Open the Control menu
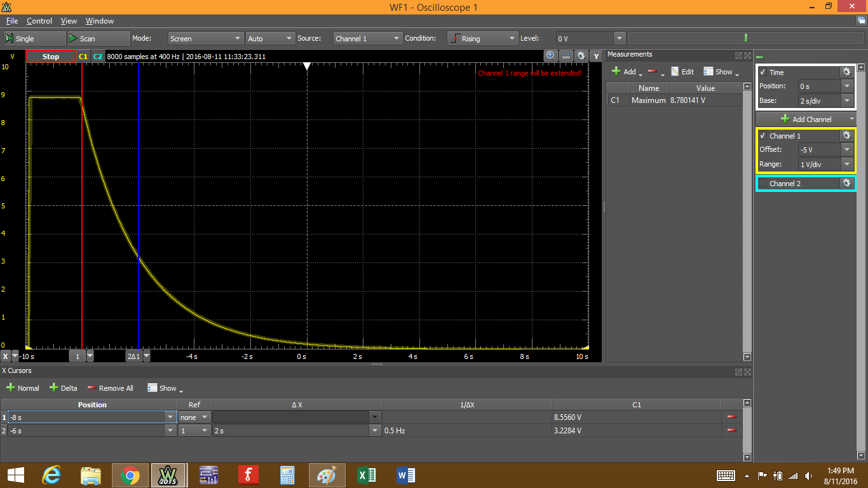This screenshot has width=868, height=488. tap(39, 20)
